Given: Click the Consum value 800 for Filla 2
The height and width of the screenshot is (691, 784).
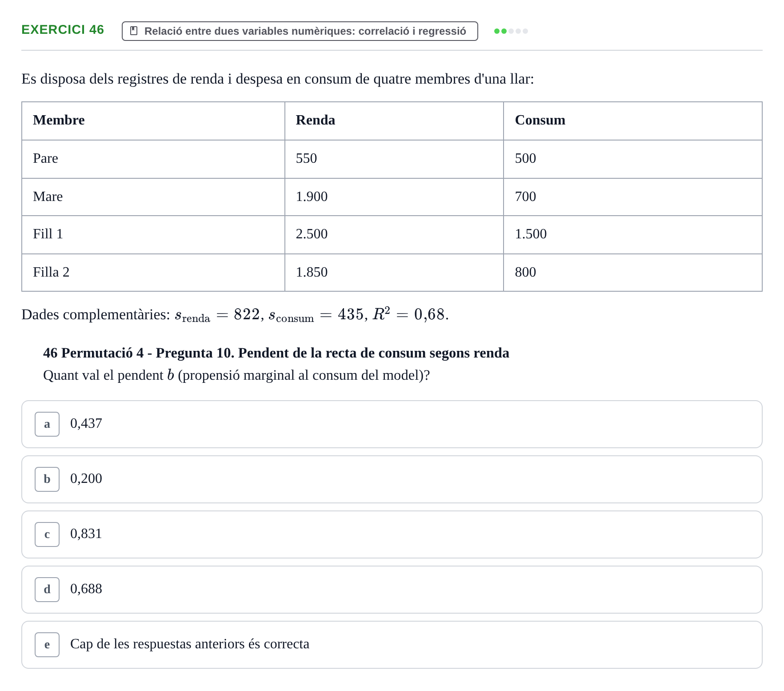Looking at the screenshot, I should 525,272.
